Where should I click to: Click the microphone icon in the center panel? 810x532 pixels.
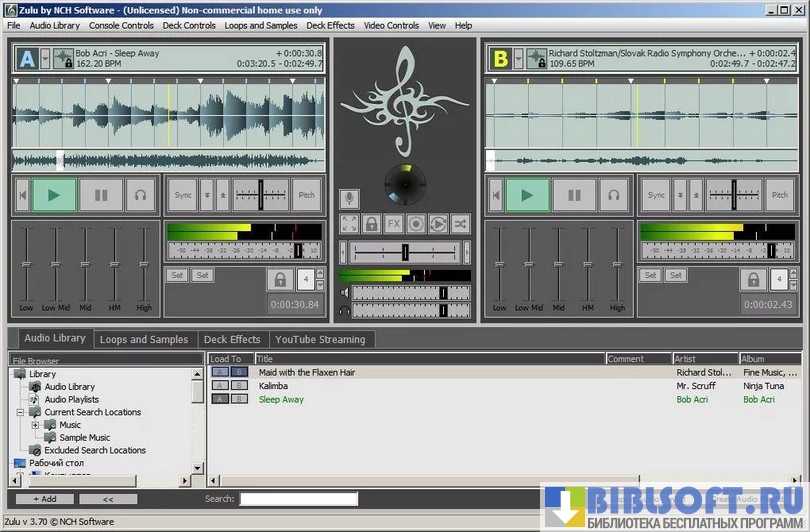tap(349, 199)
